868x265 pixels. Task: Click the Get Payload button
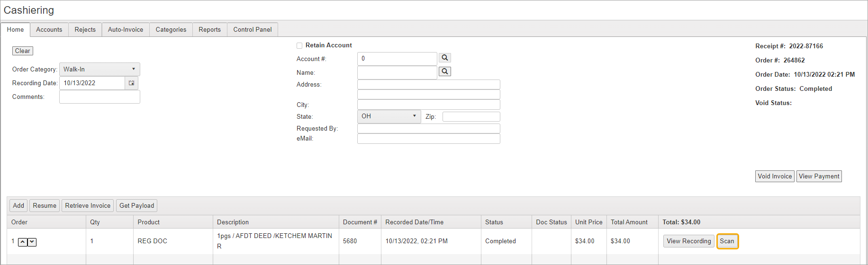point(136,206)
